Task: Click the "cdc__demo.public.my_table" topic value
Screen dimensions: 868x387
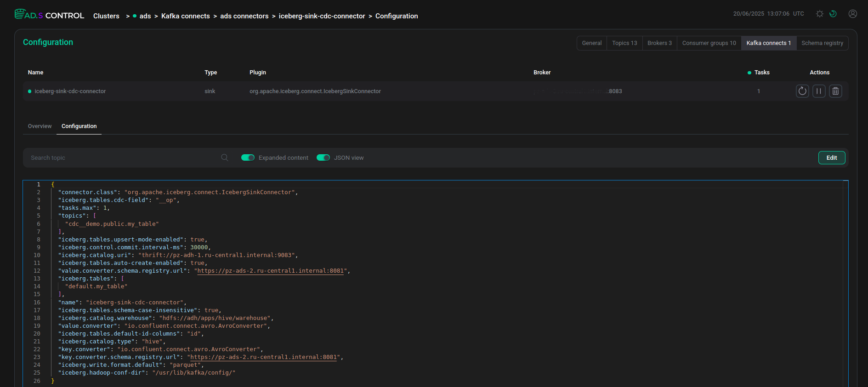Action: [112, 224]
